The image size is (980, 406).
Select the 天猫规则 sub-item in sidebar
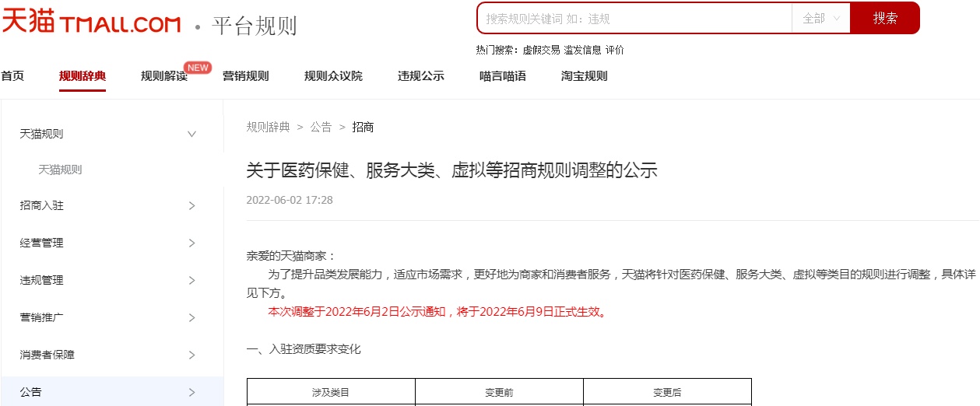click(x=60, y=170)
